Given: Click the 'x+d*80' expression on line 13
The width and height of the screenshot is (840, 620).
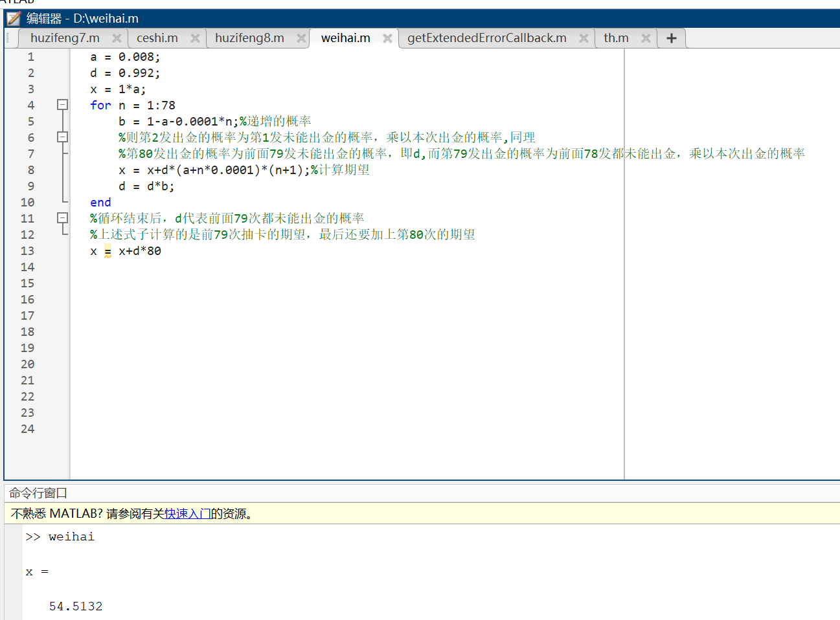Looking at the screenshot, I should 140,251.
